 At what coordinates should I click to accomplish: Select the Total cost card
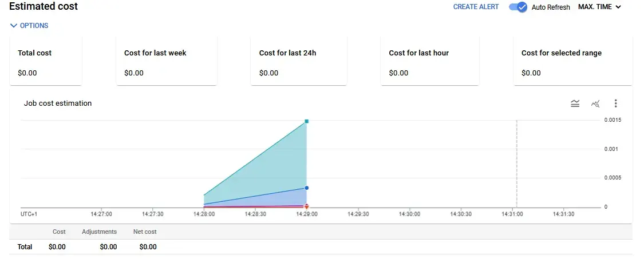tap(46, 61)
